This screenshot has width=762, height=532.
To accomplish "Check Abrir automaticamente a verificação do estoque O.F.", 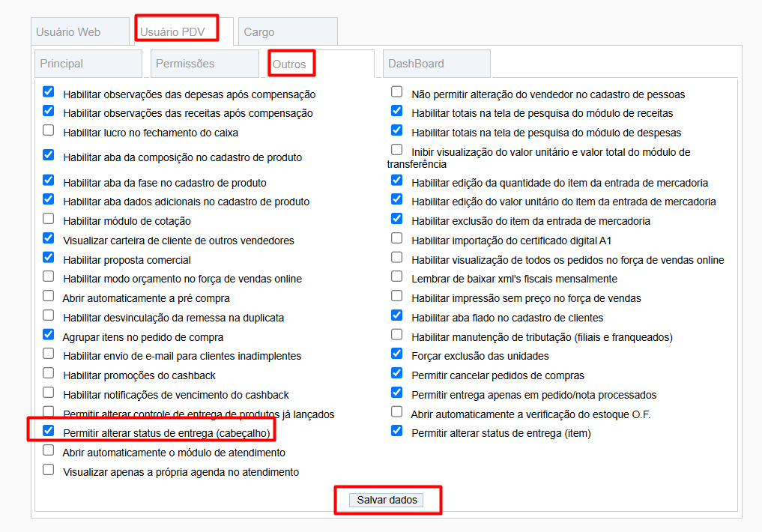I will coord(396,411).
